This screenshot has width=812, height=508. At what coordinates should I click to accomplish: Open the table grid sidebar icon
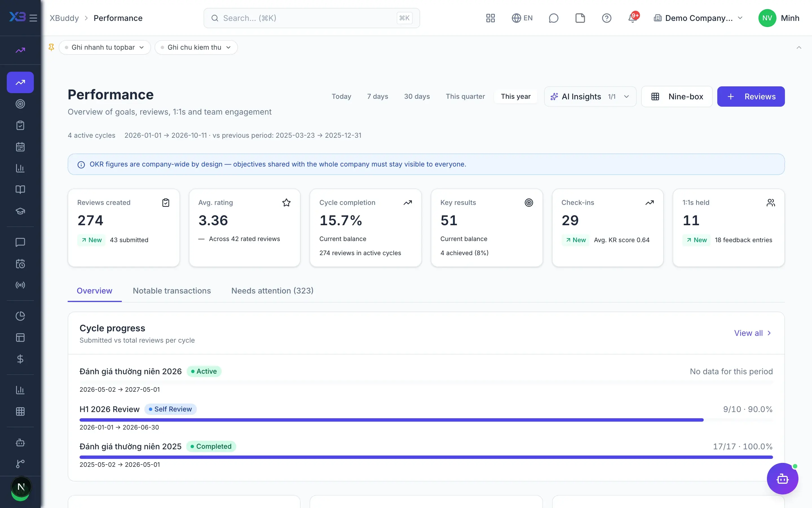click(x=20, y=411)
